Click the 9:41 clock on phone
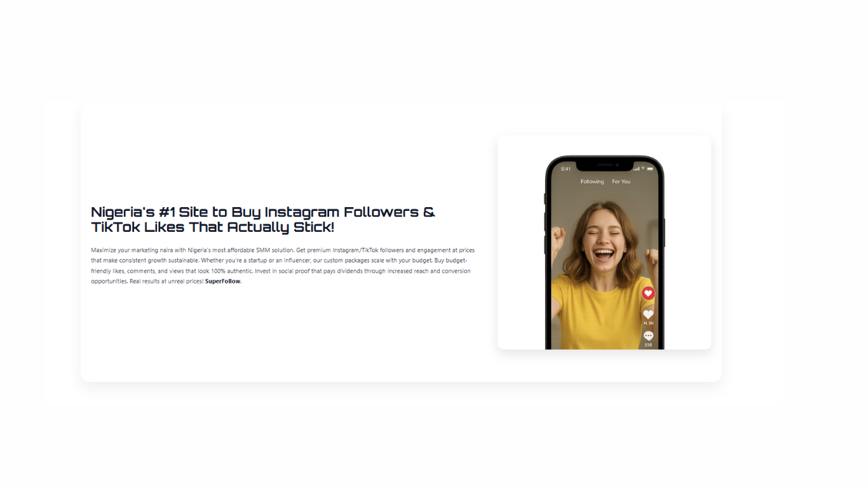The image size is (868, 488). coord(566,169)
